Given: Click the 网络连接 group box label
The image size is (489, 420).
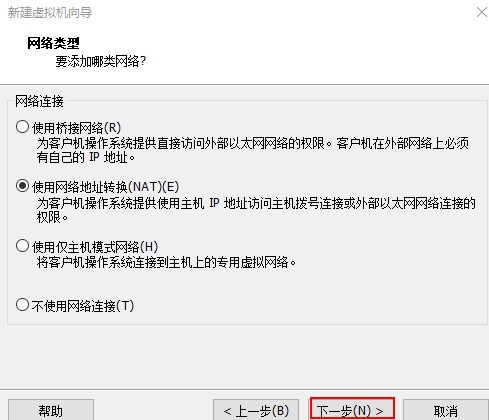Looking at the screenshot, I should pos(39,101).
